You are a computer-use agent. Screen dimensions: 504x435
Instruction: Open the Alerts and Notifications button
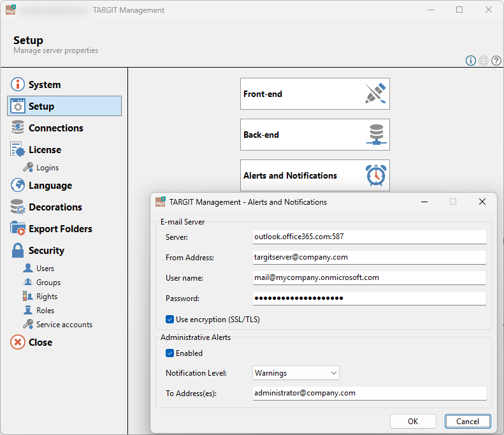coord(315,175)
